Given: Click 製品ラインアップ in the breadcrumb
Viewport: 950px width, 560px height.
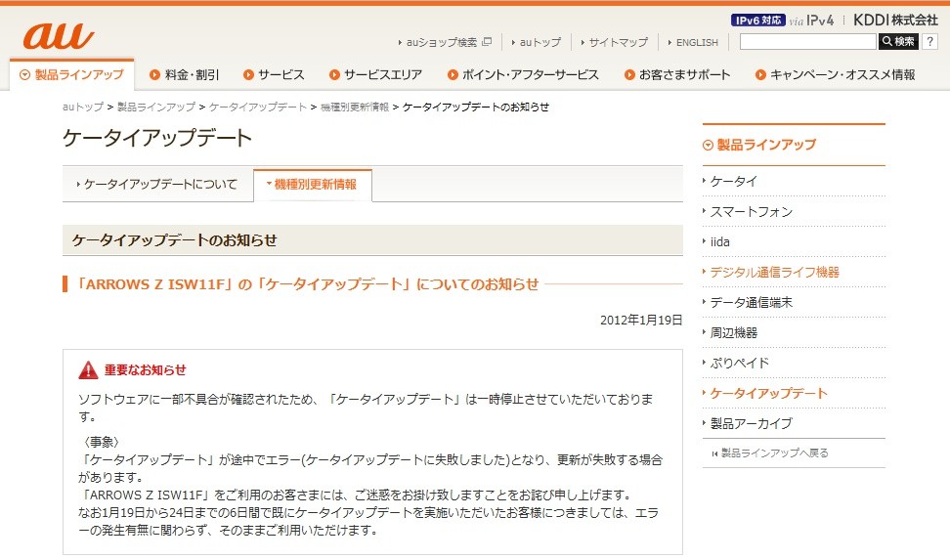Looking at the screenshot, I should pos(156,107).
